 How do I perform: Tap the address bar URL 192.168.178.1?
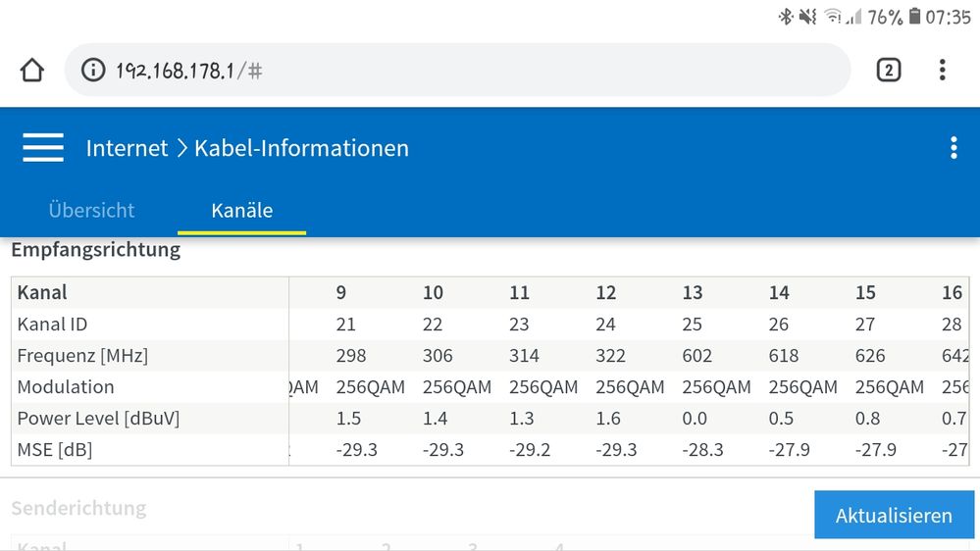(175, 71)
